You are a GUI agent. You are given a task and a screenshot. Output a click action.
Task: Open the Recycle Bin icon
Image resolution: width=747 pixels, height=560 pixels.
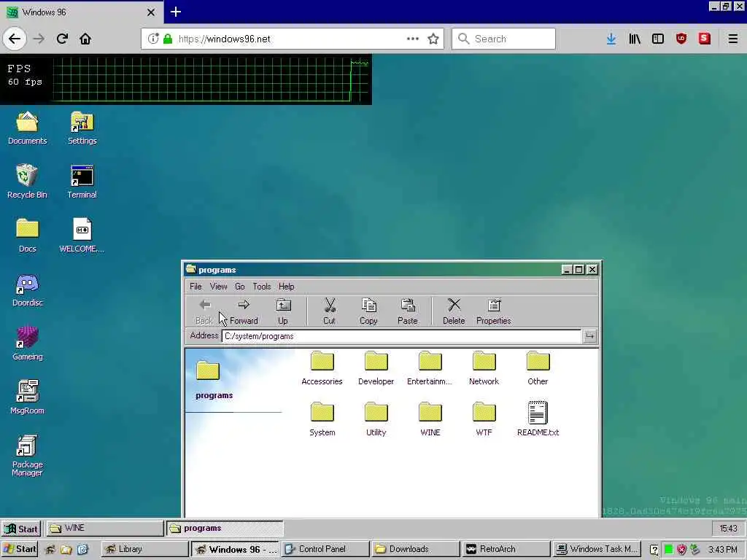tap(27, 181)
